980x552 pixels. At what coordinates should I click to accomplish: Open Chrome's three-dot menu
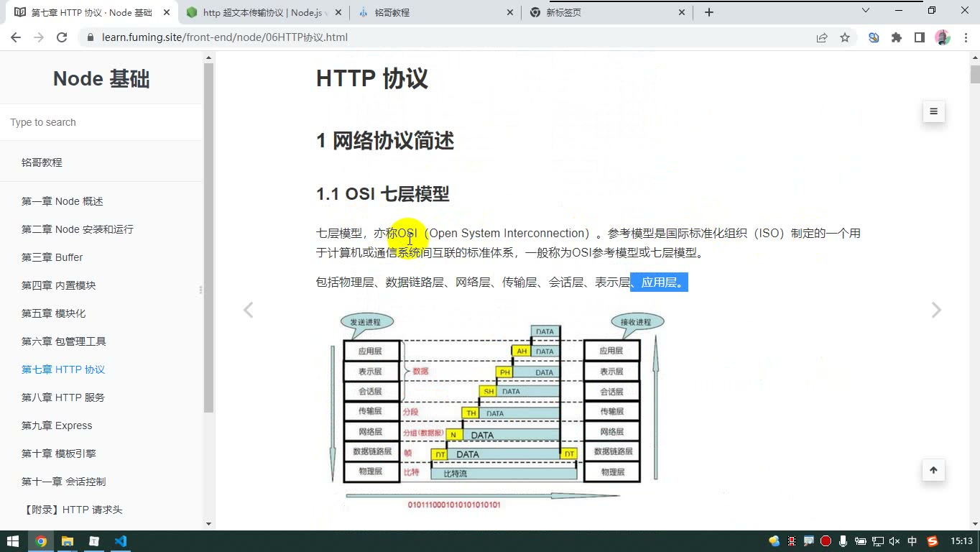click(964, 37)
